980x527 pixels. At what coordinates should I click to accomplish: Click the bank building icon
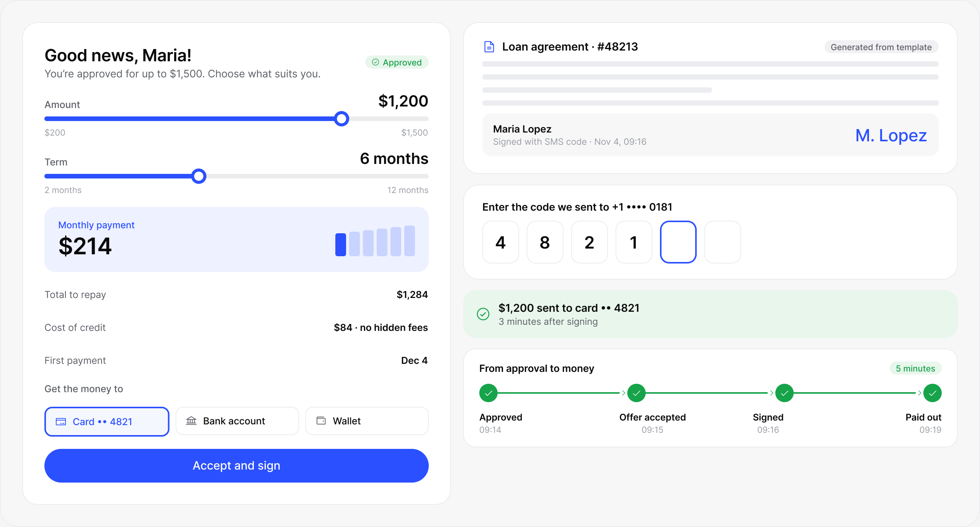pos(191,421)
